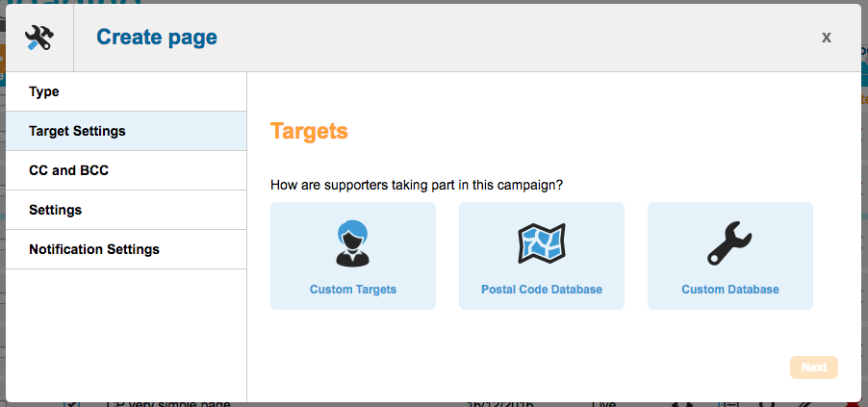Click the orange Targets heading

309,131
